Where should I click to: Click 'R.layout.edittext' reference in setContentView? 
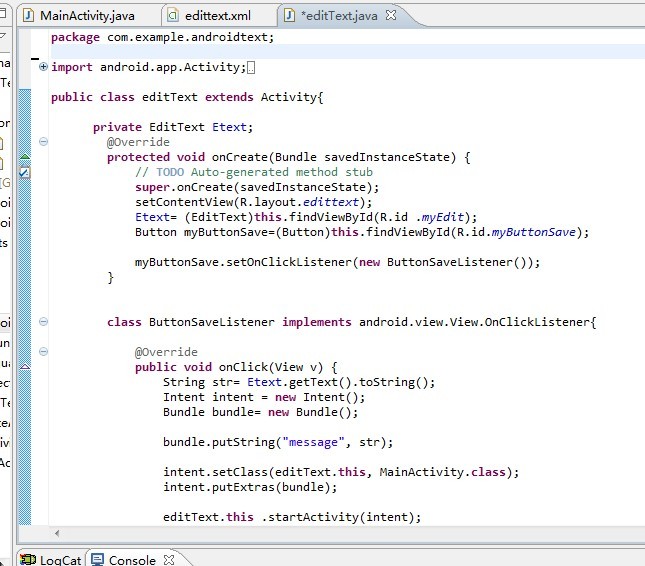[x=299, y=202]
